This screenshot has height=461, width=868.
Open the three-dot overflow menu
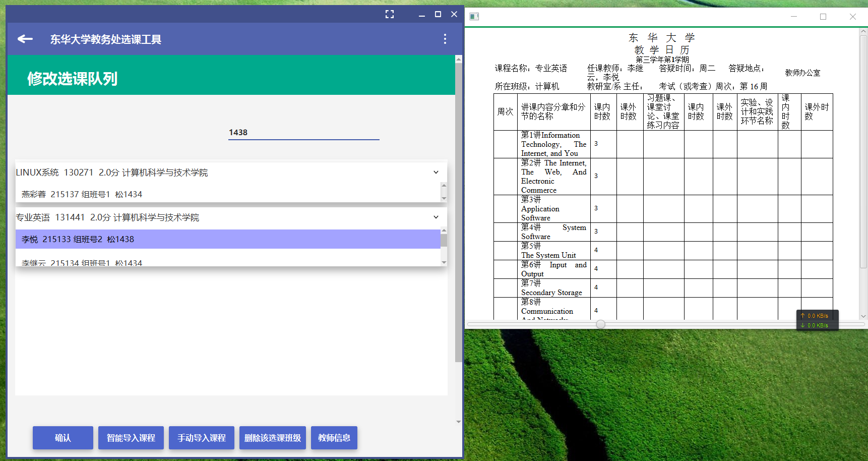(x=445, y=39)
